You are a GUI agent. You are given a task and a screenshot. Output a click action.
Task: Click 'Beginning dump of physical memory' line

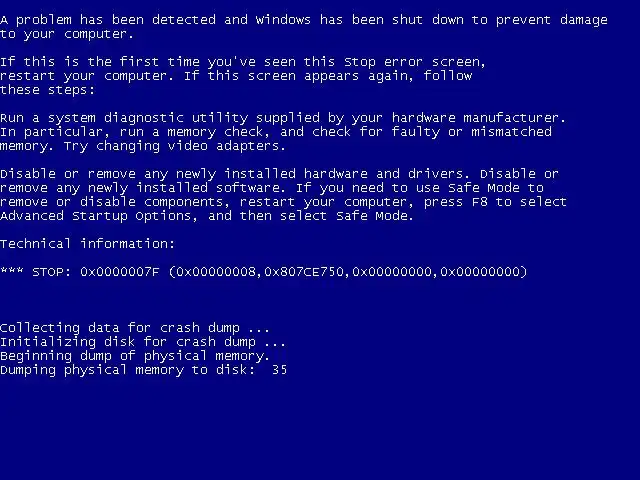point(135,356)
